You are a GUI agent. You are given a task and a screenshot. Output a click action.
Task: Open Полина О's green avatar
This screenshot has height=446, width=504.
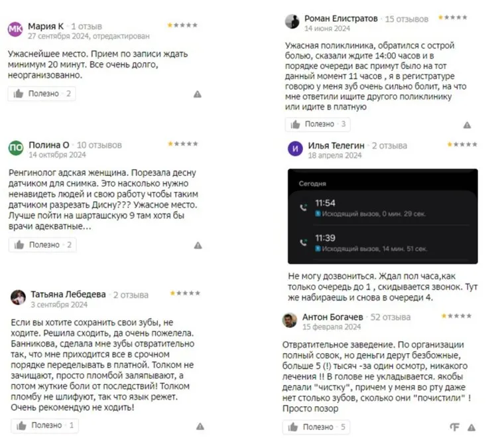(x=16, y=148)
